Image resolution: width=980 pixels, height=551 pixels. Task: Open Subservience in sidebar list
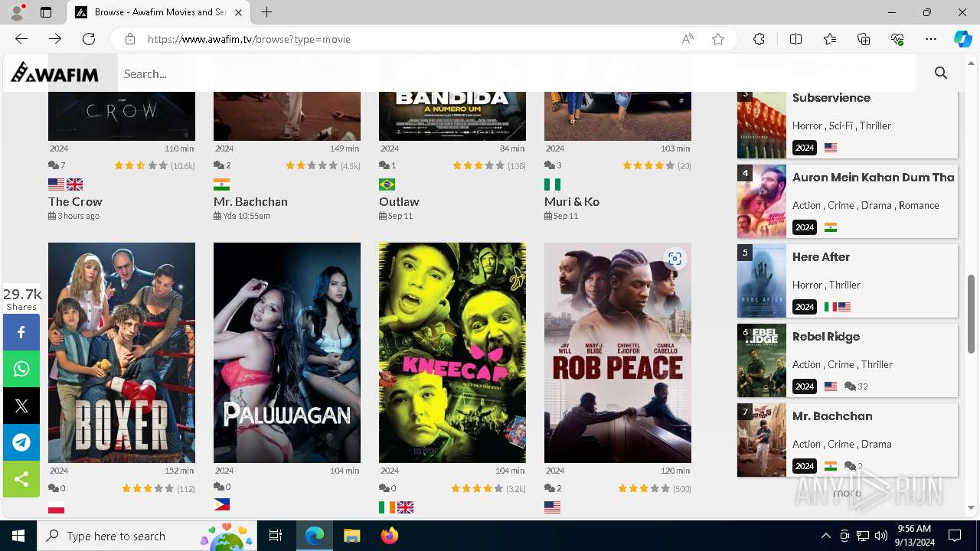coord(831,98)
